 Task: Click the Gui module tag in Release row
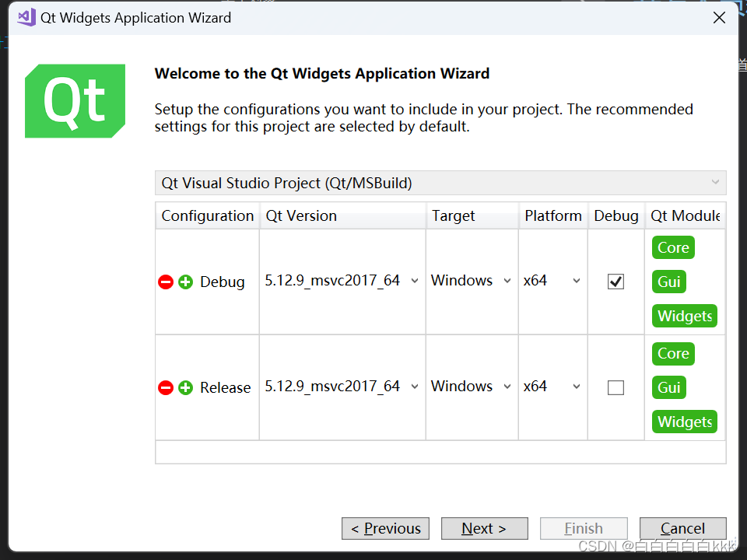(x=669, y=387)
